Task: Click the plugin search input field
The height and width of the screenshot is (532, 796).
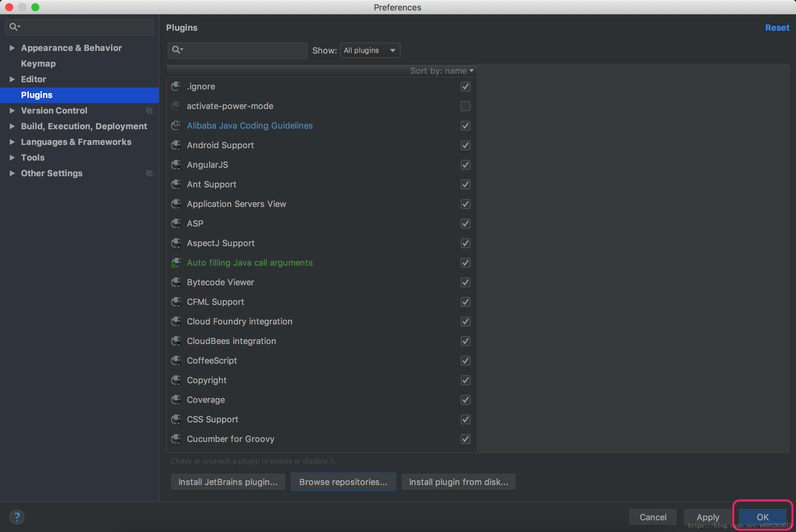Action: coord(244,50)
